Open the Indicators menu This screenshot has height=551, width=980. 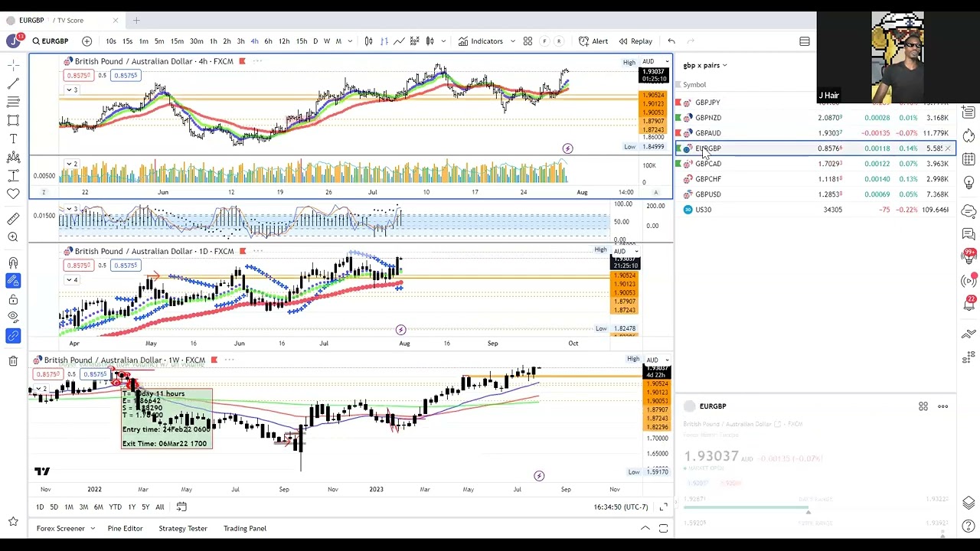click(x=481, y=41)
